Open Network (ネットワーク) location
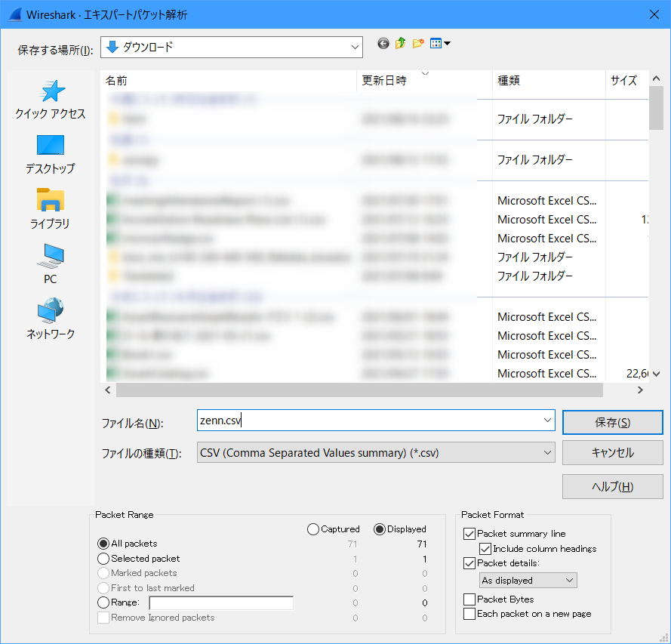 [x=51, y=319]
